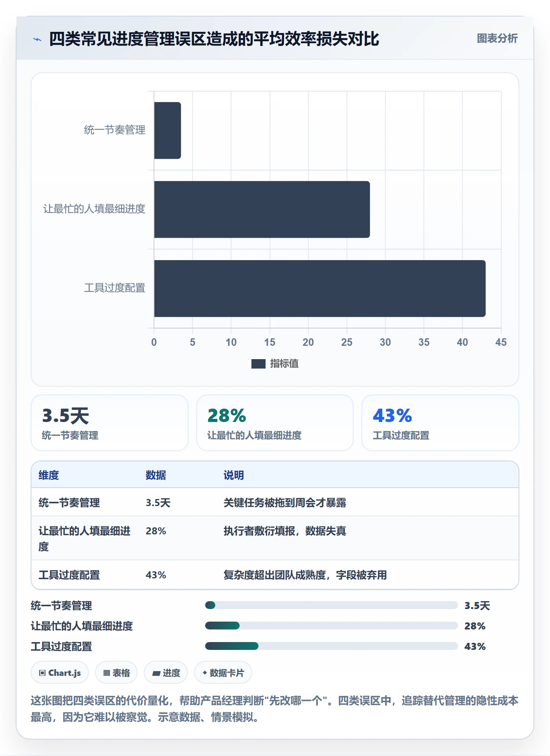Click the 图表分析 label in the header
Image resolution: width=550 pixels, height=756 pixels.
pos(497,38)
